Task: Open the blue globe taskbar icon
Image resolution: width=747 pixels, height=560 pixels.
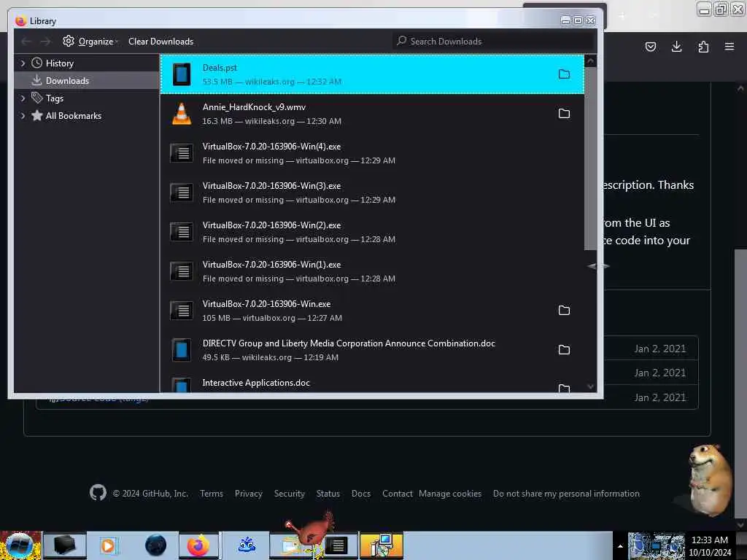Action: tap(156, 545)
